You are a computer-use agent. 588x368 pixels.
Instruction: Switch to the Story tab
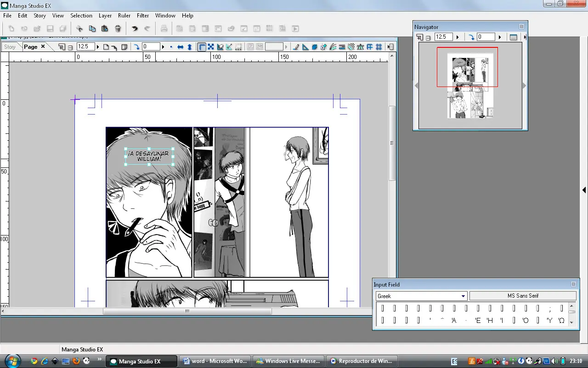(10, 47)
